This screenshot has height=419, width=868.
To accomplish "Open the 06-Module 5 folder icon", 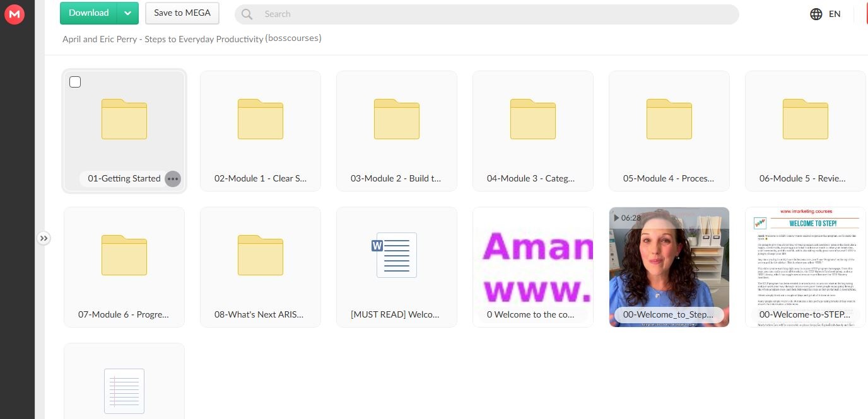I will [x=805, y=120].
